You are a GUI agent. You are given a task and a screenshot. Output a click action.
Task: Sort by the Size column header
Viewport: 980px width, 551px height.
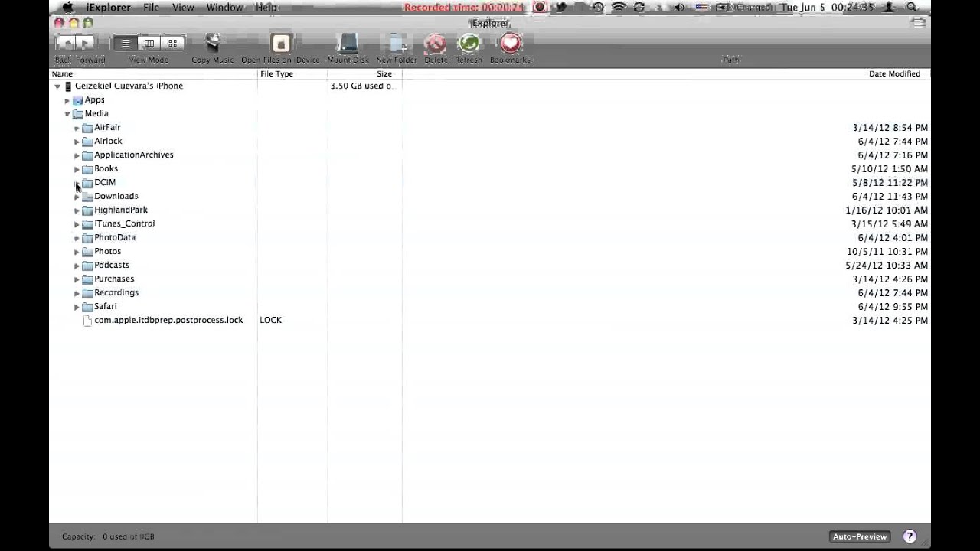364,73
